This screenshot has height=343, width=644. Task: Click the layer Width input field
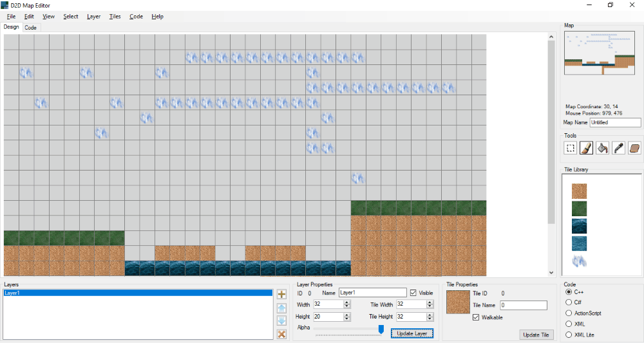click(328, 304)
